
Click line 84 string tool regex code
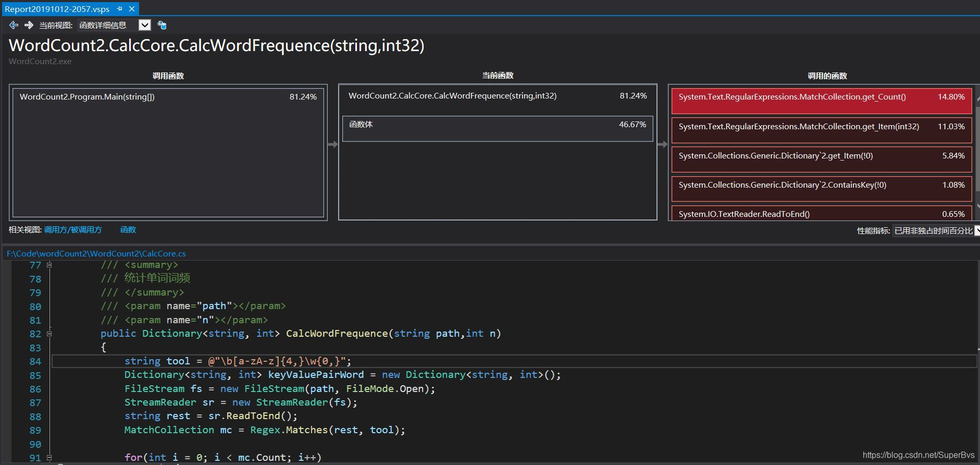click(238, 361)
